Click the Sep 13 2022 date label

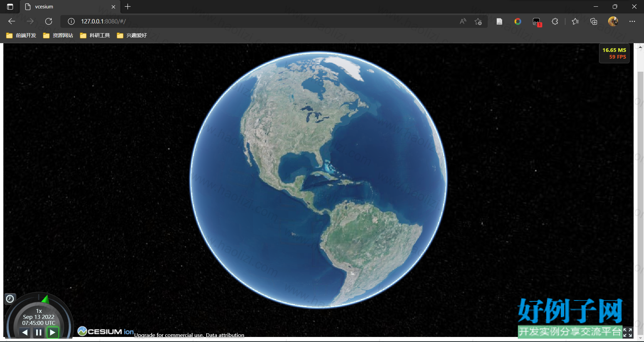coord(39,317)
